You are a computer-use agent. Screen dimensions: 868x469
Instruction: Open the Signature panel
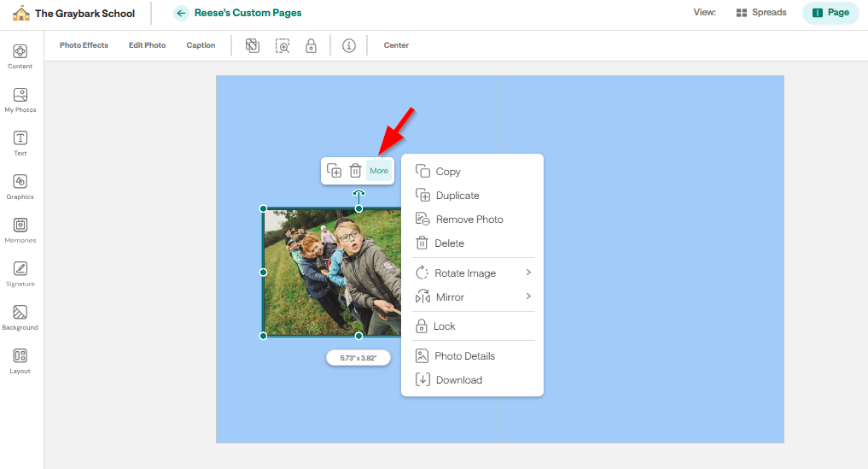(x=20, y=274)
